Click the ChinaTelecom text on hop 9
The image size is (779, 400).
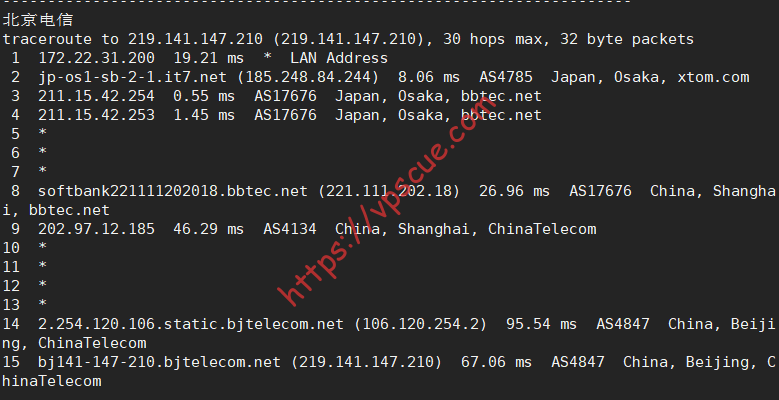[x=542, y=229]
